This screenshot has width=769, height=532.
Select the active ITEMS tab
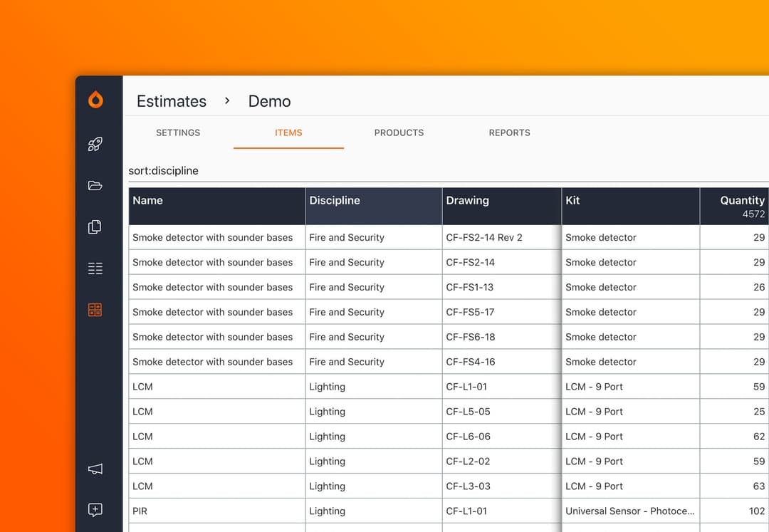click(288, 132)
